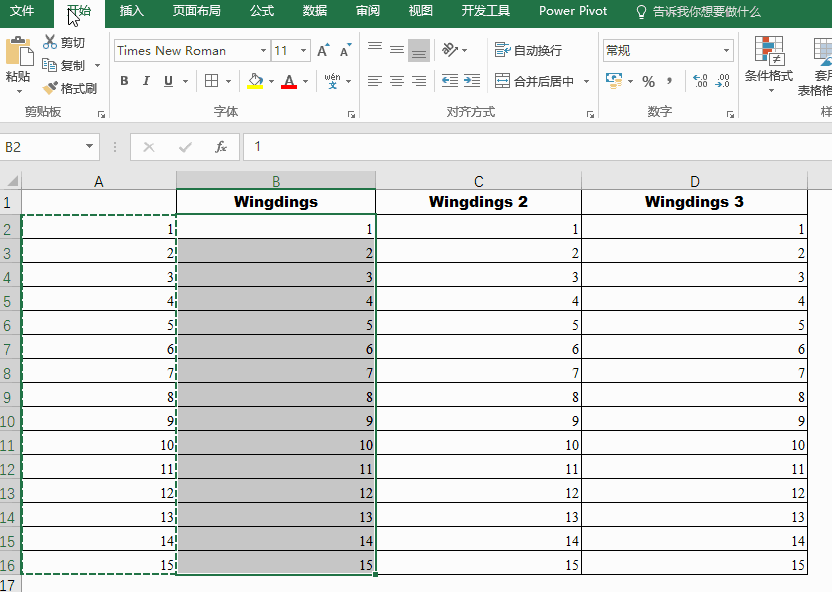This screenshot has height=592, width=832.
Task: Align text left
Action: point(375,81)
